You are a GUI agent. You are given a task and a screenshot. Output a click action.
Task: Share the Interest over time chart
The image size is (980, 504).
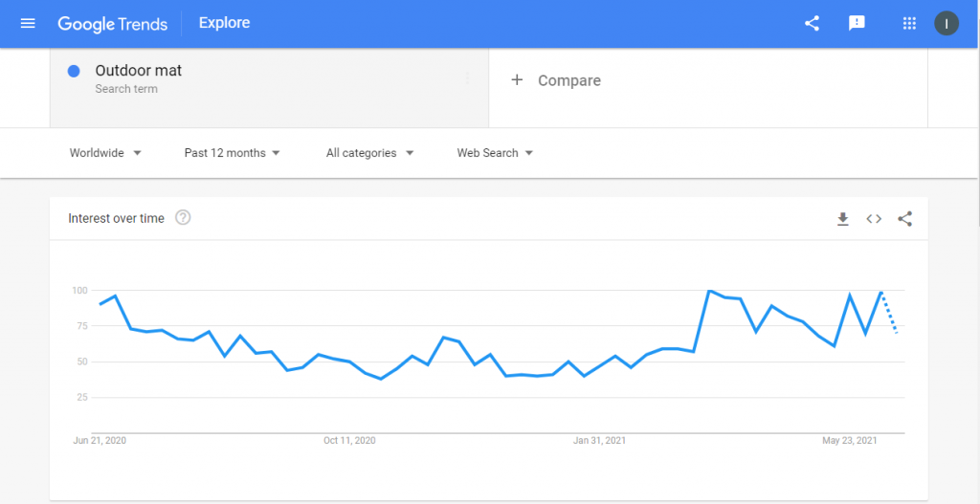coord(904,219)
